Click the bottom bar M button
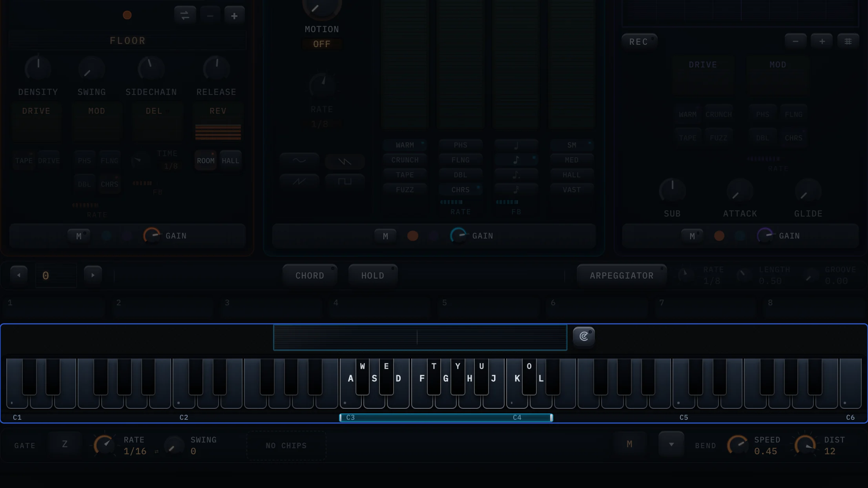 point(629,444)
